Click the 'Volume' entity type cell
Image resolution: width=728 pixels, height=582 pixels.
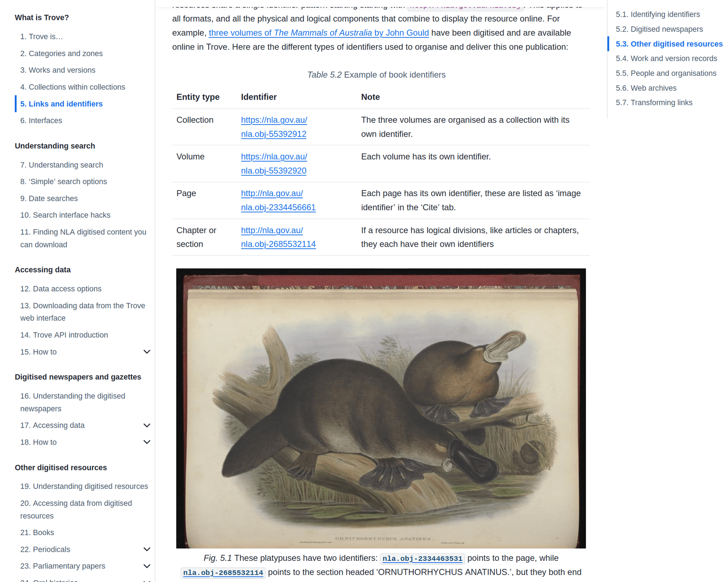[190, 156]
